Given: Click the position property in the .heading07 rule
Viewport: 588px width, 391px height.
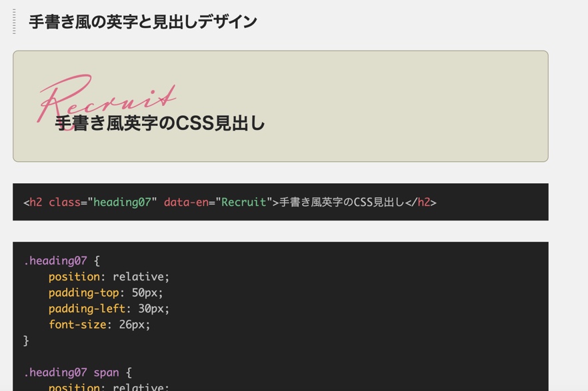Looking at the screenshot, I should (x=74, y=277).
